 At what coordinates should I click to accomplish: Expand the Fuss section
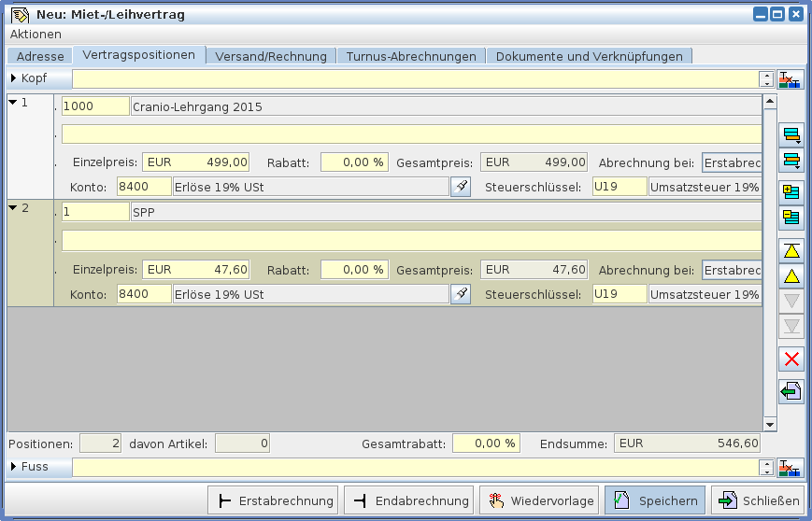pyautogui.click(x=13, y=466)
